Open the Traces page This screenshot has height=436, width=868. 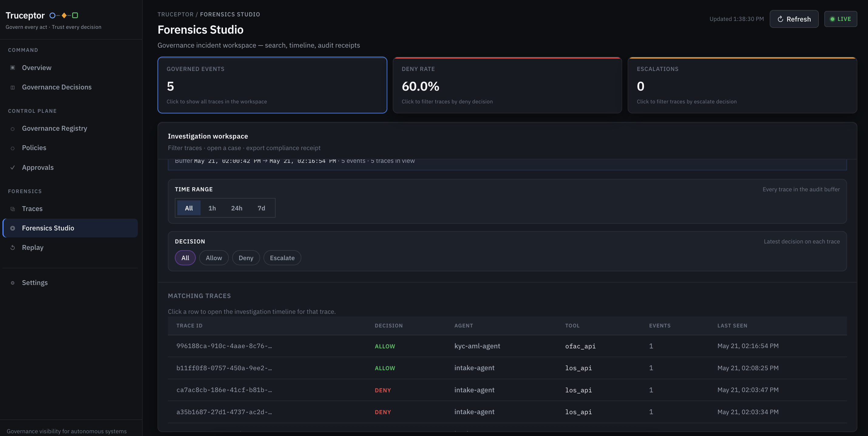click(x=70, y=209)
